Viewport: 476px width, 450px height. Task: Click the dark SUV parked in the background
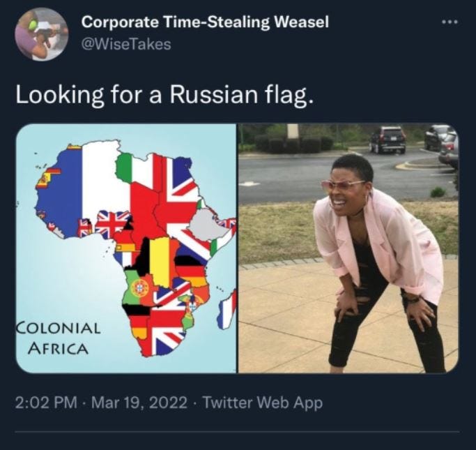coord(387,140)
